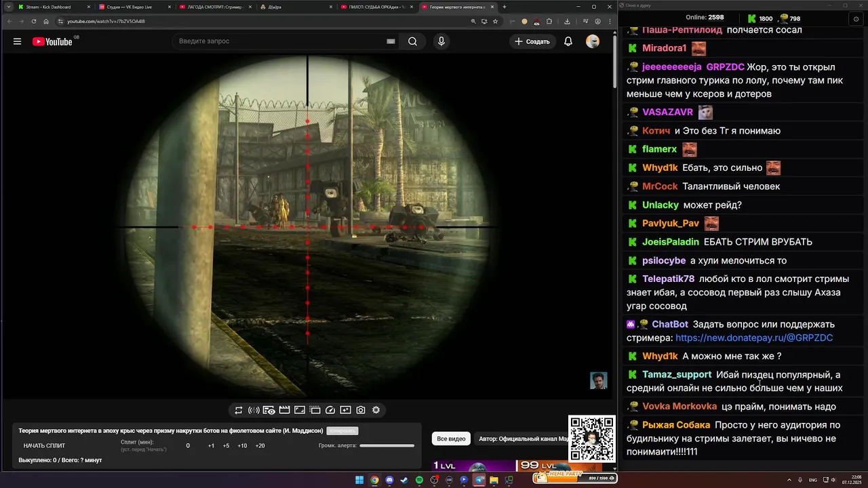Click the speedometer icon in player toolbar
The height and width of the screenshot is (488, 868).
tap(330, 410)
